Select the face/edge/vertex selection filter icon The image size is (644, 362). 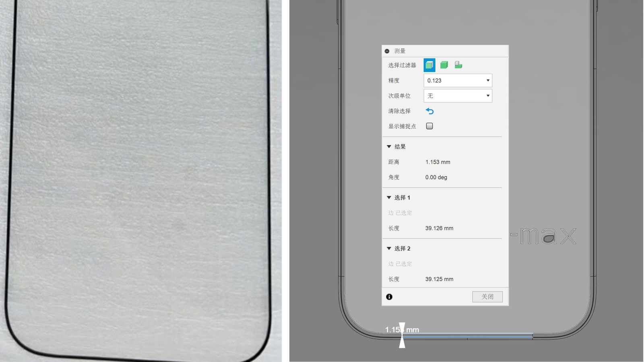pos(429,65)
